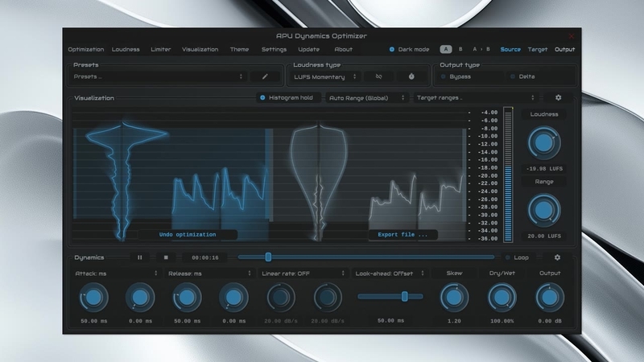Open the About menu
The width and height of the screenshot is (644, 362).
pyautogui.click(x=344, y=49)
